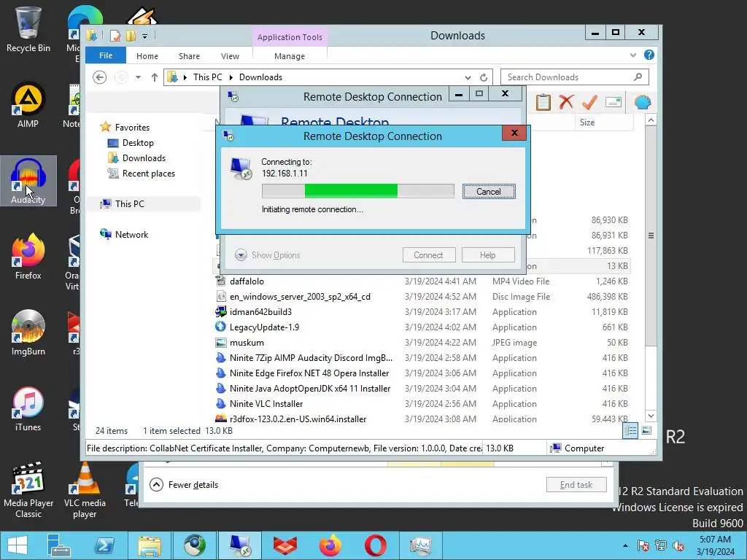
Task: Open the File tab in Explorer
Action: 106,55
